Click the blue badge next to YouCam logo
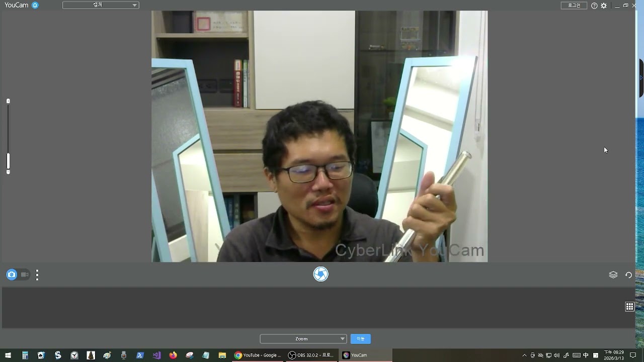Screen dimensions: 644x362 pos(35,6)
